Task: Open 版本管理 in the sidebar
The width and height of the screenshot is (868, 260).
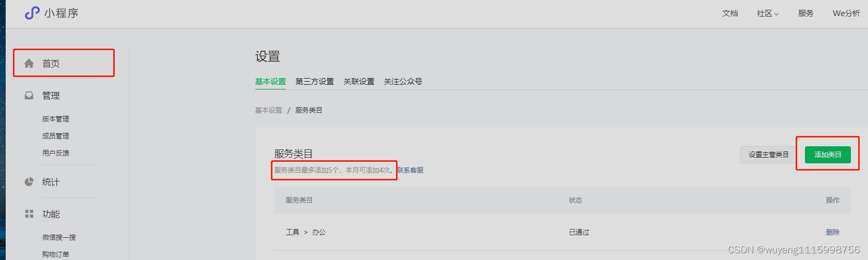Action: [55, 119]
